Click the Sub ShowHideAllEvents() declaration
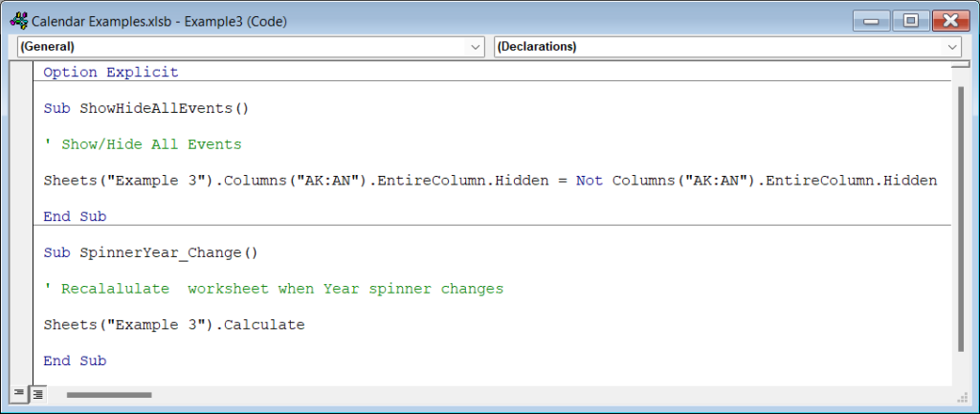This screenshot has width=980, height=414. click(145, 108)
